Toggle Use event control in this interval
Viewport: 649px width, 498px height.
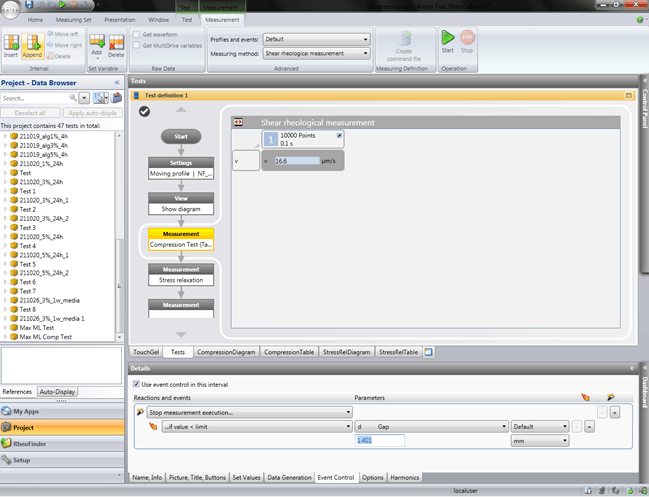point(137,384)
